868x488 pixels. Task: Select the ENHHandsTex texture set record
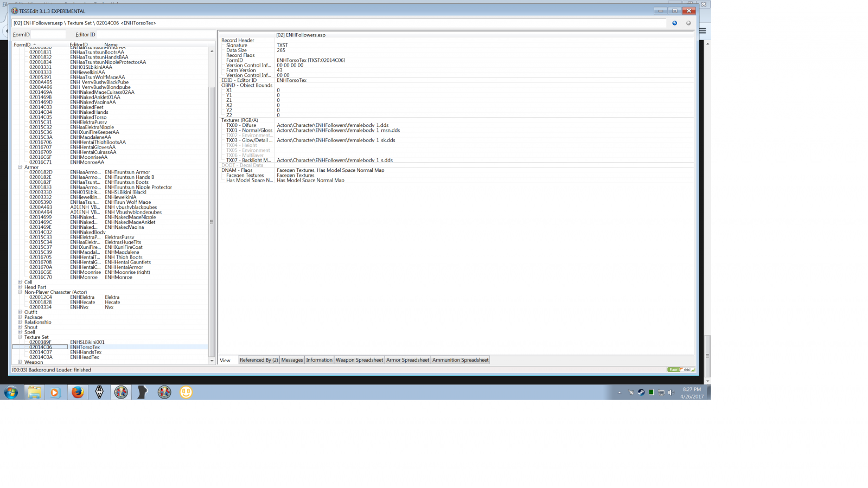pos(110,352)
